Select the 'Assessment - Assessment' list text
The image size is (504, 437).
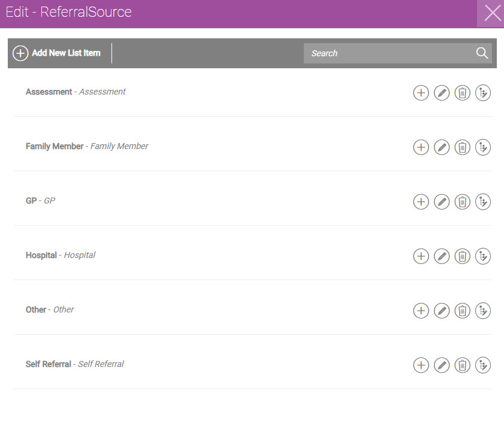(x=76, y=92)
